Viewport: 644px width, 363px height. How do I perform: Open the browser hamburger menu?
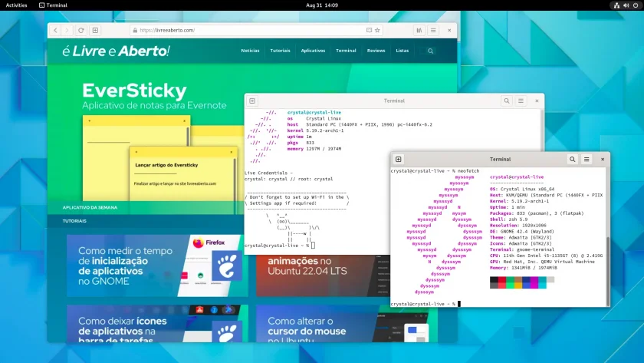point(433,31)
